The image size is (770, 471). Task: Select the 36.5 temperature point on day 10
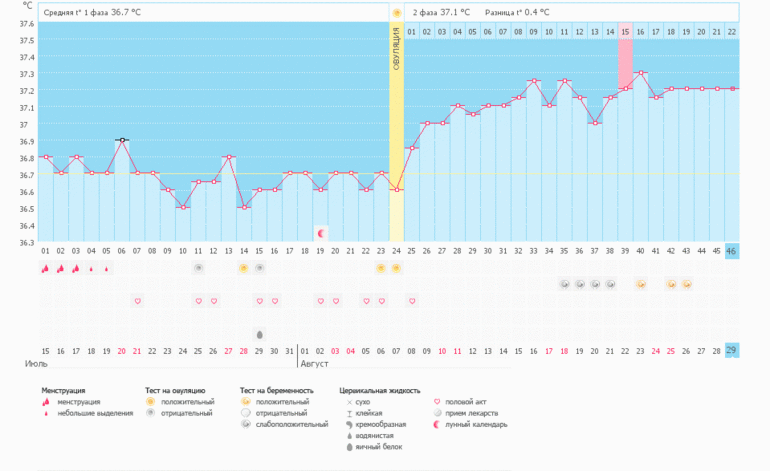pos(183,207)
